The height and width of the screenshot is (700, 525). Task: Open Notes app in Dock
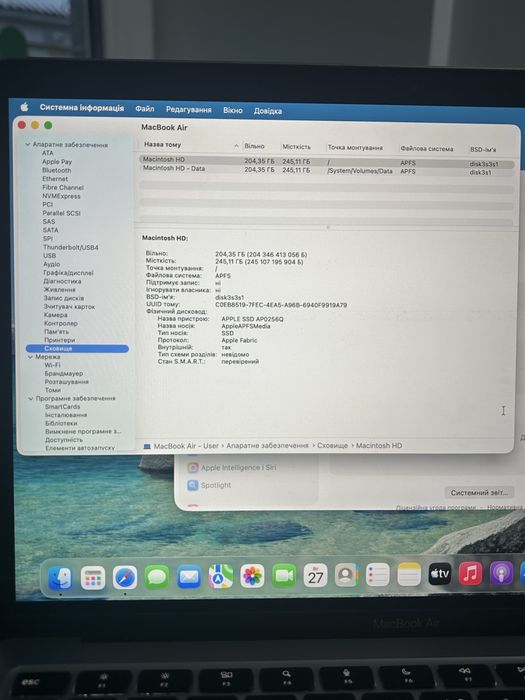click(x=409, y=574)
